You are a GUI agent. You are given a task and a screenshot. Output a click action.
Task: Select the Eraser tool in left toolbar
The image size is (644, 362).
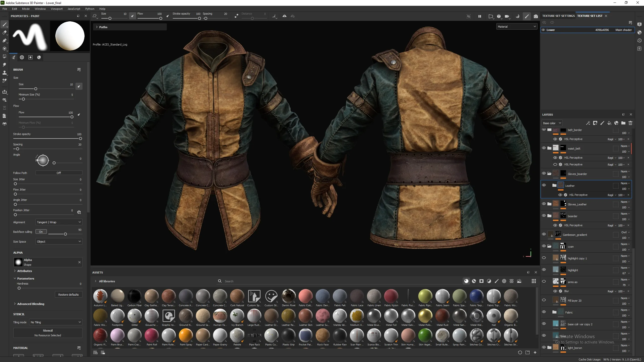[4, 32]
